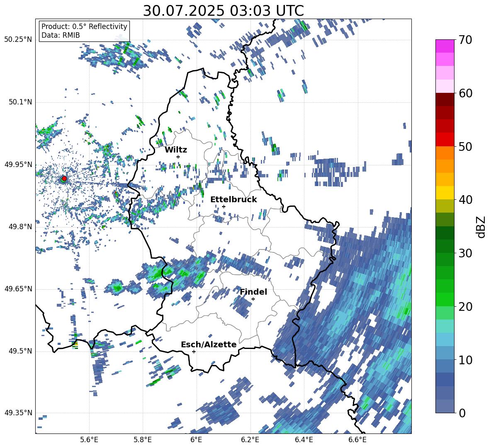The height and width of the screenshot is (448, 491).
Task: Click the Product: 0.5° Reflectivity text
Action: (x=84, y=26)
